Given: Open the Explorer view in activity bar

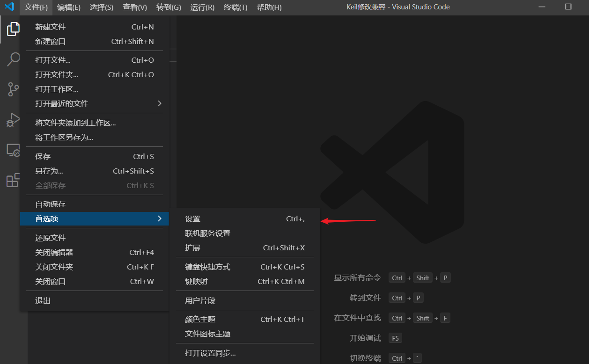Looking at the screenshot, I should [x=14, y=29].
